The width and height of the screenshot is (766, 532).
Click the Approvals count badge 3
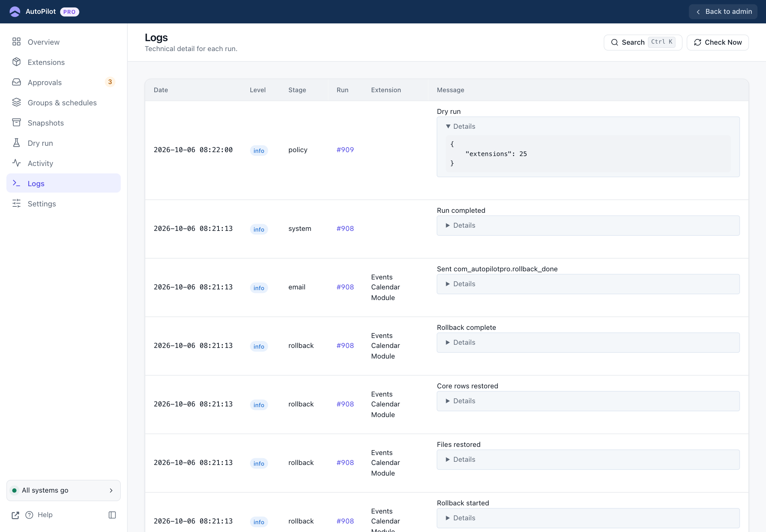point(110,82)
